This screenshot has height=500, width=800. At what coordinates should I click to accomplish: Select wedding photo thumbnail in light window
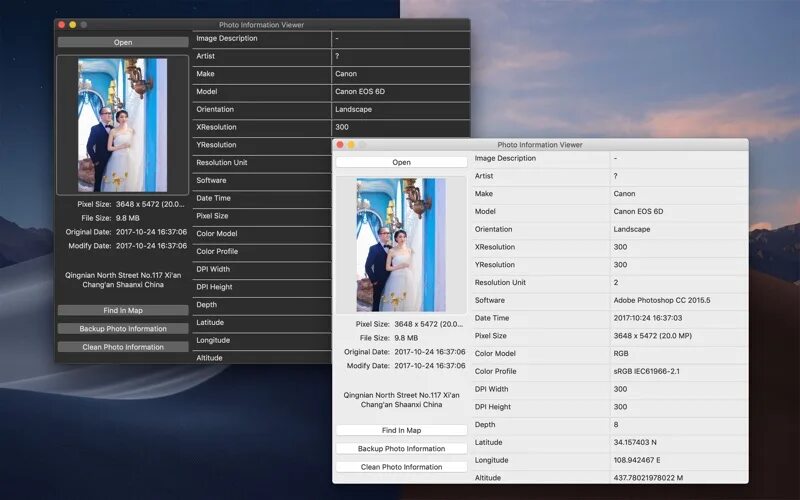click(401, 245)
